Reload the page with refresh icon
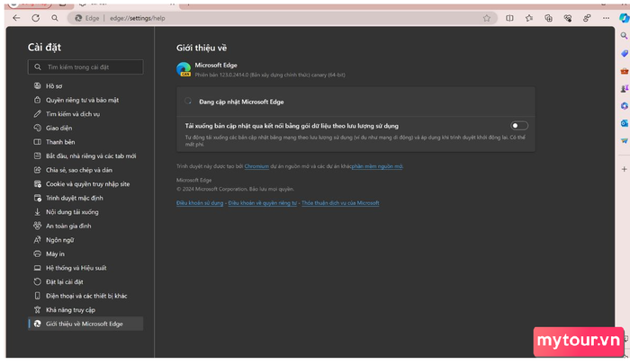 tap(36, 18)
